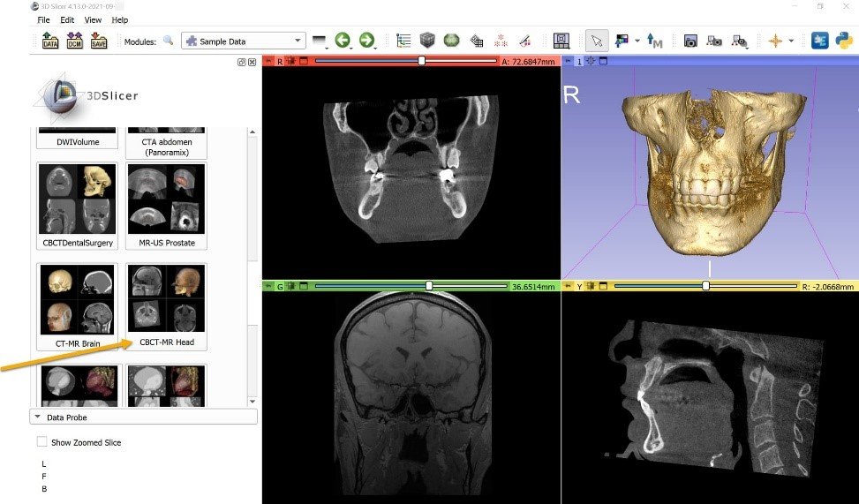Go to previous module with back arrow
Viewport: 859px width, 504px height.
point(343,41)
